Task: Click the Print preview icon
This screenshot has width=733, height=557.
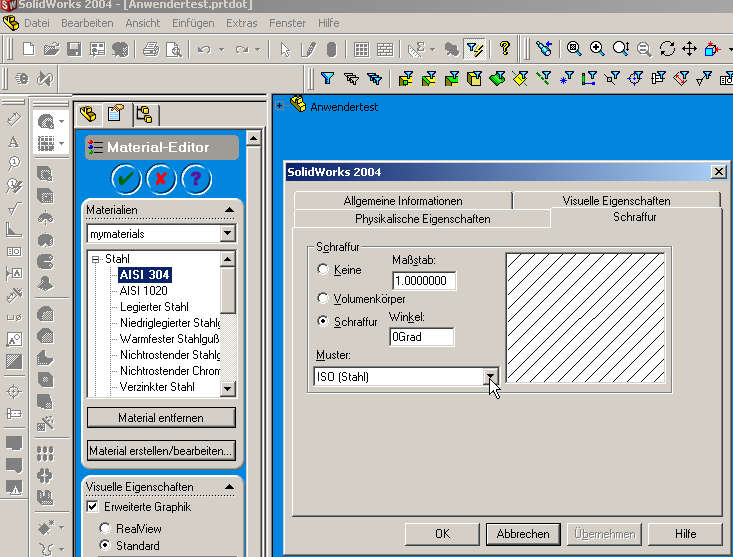Action: pyautogui.click(x=174, y=49)
